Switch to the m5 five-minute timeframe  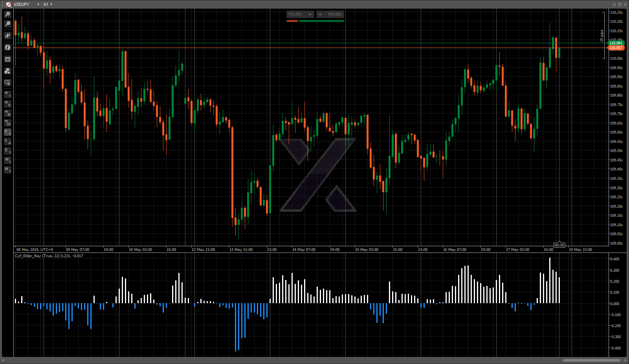point(7,104)
